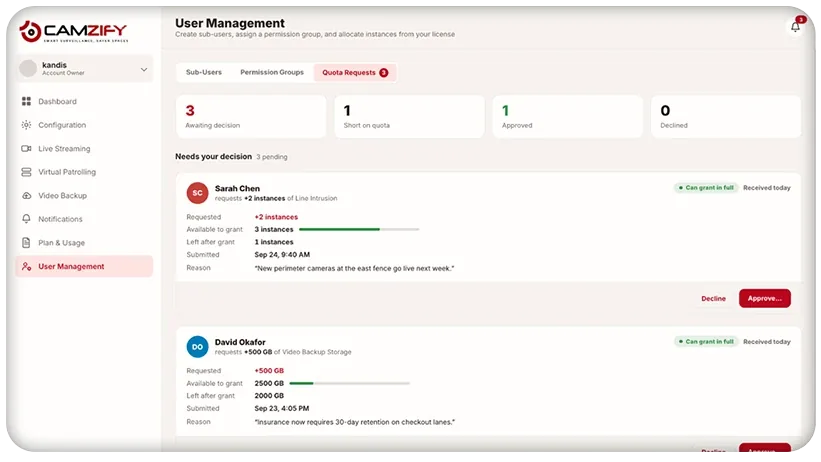The image size is (821, 462).
Task: Click the Camzify logo
Action: [x=73, y=31]
